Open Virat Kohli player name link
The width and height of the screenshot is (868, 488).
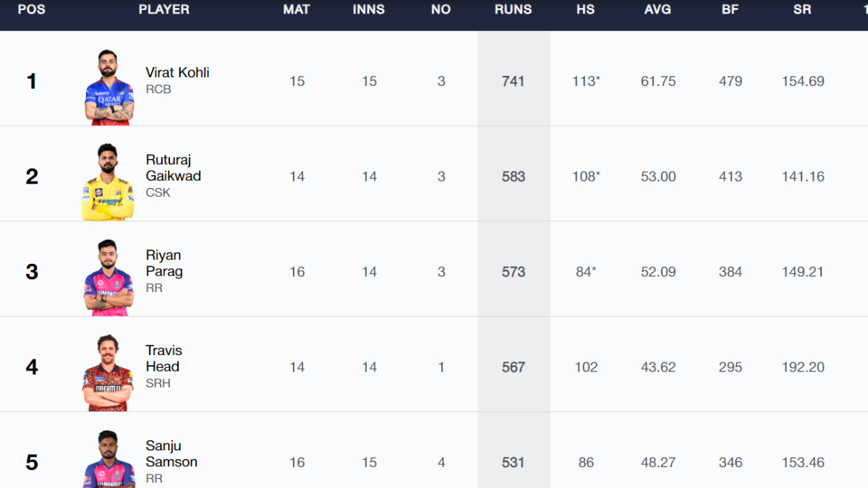click(177, 72)
